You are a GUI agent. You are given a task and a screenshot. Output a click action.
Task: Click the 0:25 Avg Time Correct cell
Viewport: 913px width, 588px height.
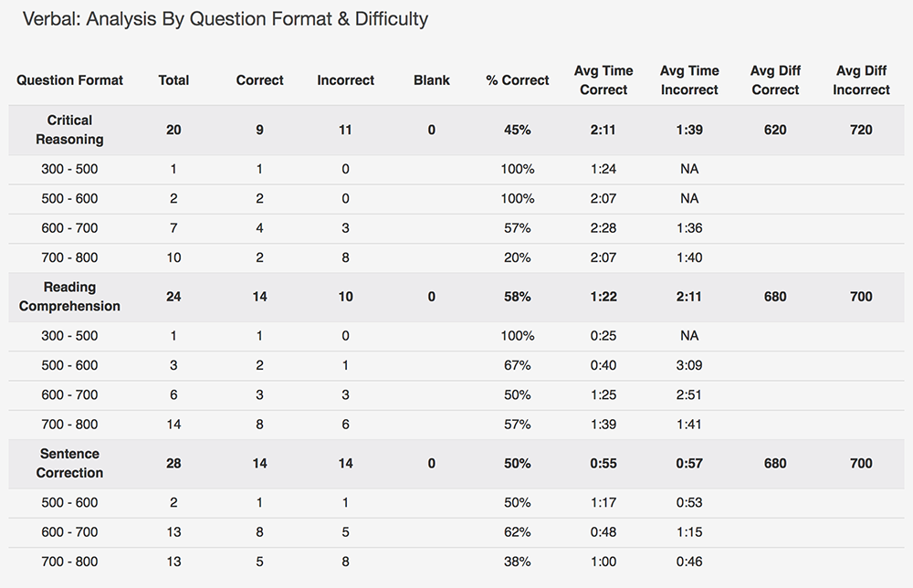pyautogui.click(x=603, y=336)
